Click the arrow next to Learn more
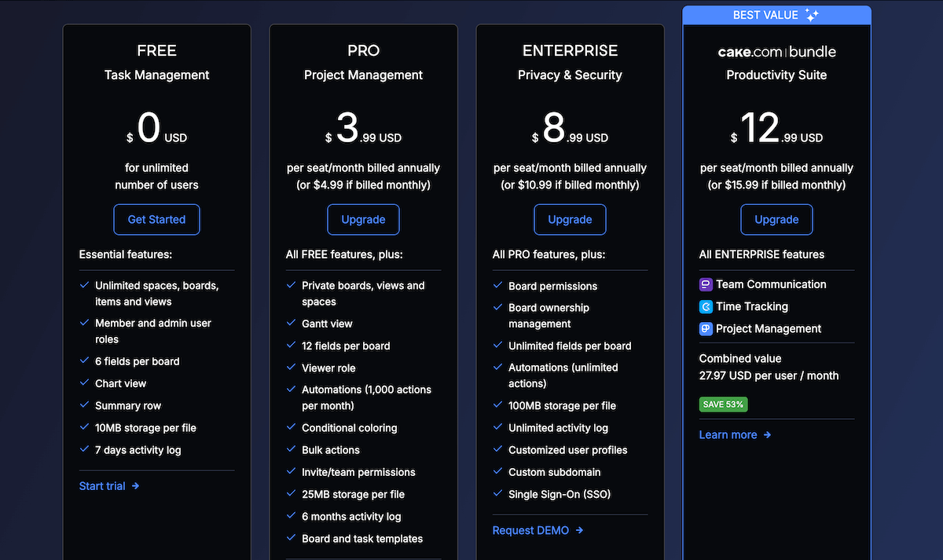The image size is (943, 560). 766,434
